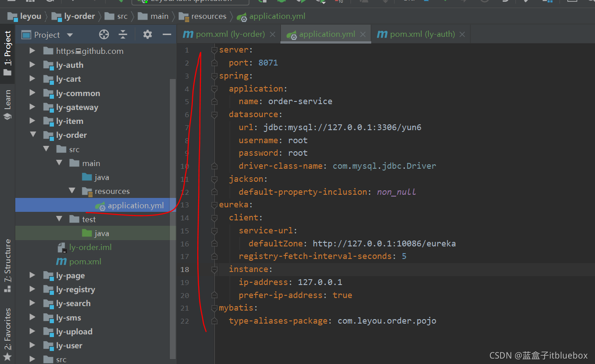595x364 pixels.
Task: Click the name value order-service
Action: pyautogui.click(x=300, y=101)
